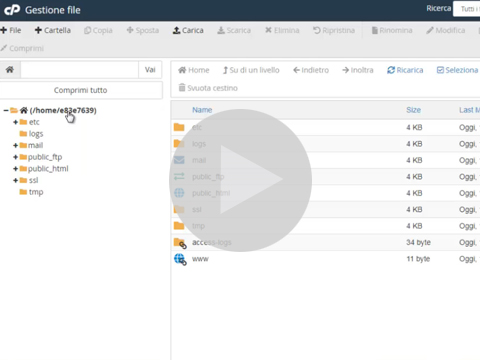Screen dimensions: 480x360
Task: Select the www row name
Action: 200,259
